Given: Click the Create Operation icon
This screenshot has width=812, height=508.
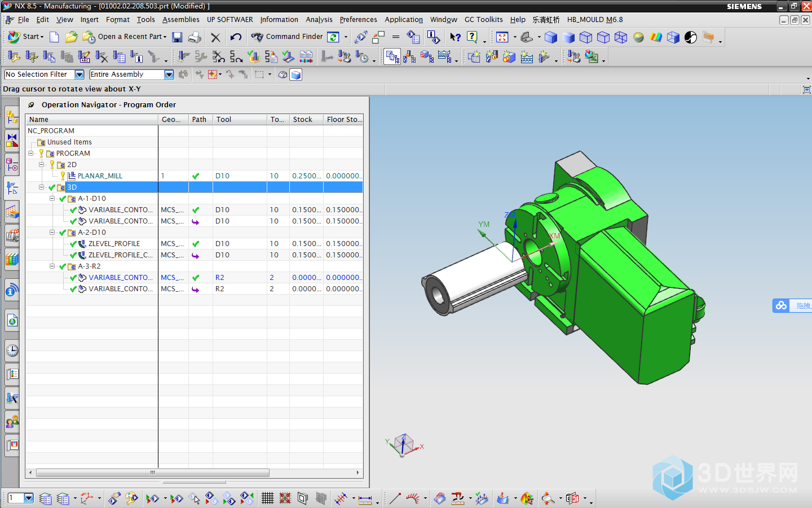Looking at the screenshot, I should point(544,56).
